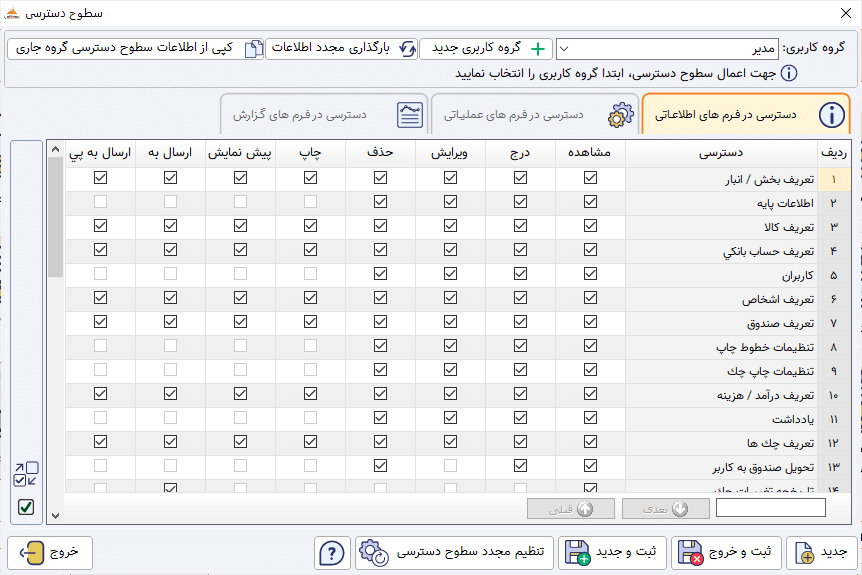
Task: Click the invert selection checkboxes icon
Action: 26,474
